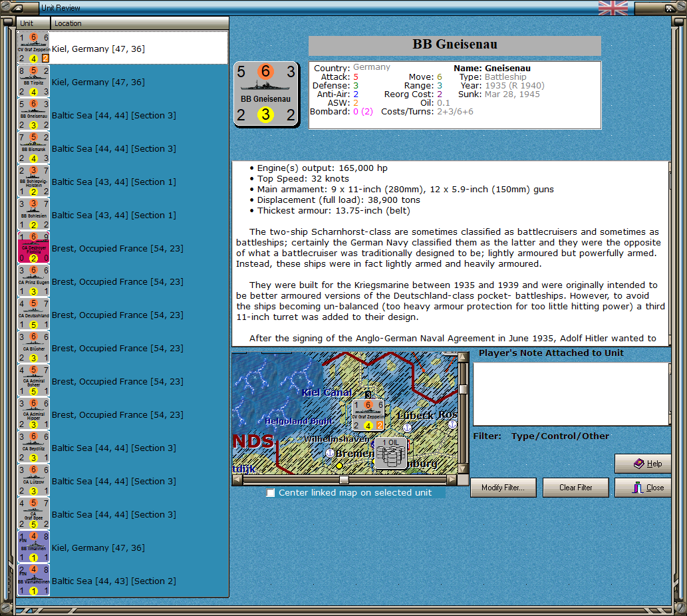
Task: Click the 'BB Gneisenau' title heading
Action: pos(455,45)
